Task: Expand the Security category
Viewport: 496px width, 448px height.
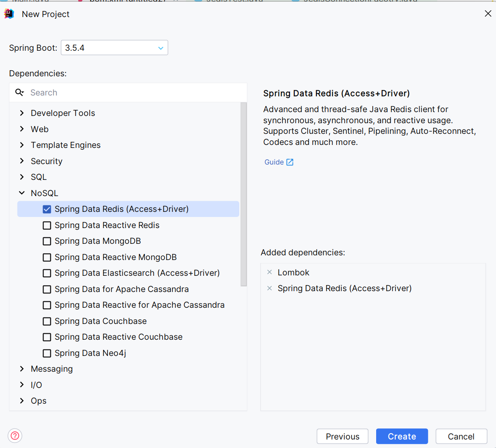Action: point(22,161)
